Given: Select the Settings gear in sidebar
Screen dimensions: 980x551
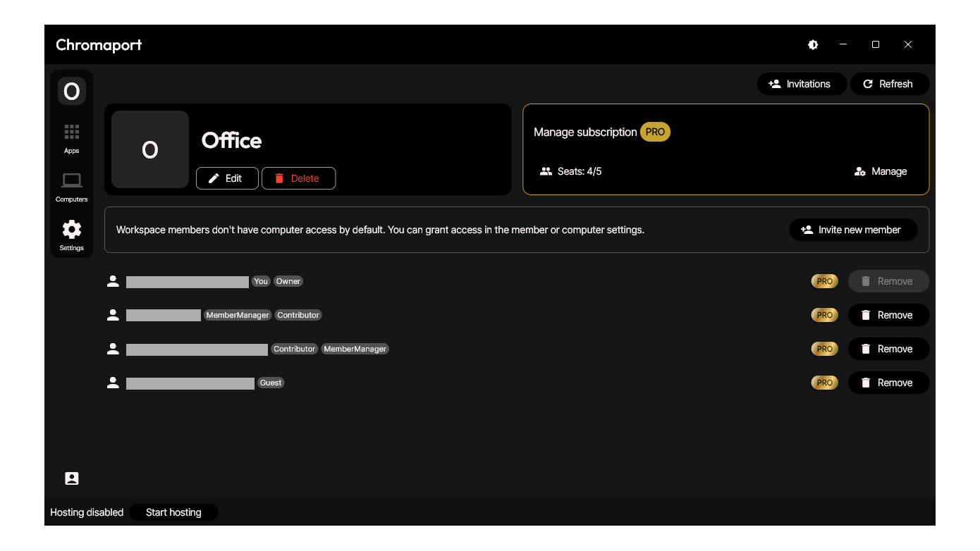Looking at the screenshot, I should click(x=71, y=235).
